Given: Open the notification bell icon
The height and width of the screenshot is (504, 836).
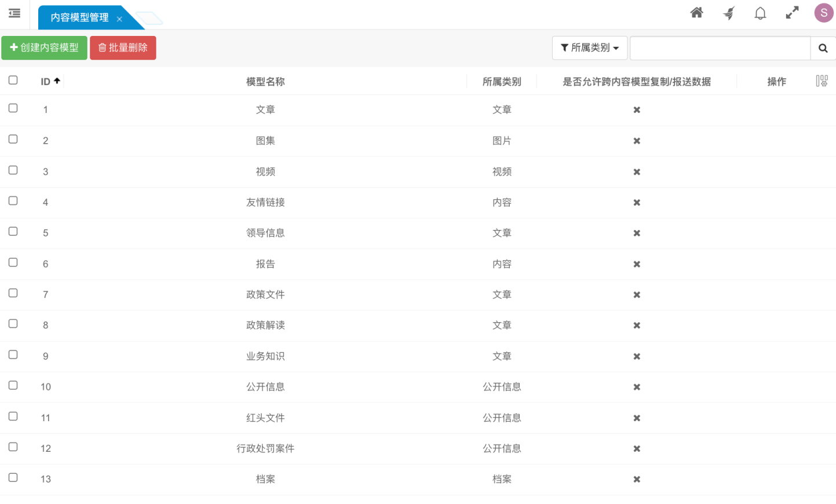Looking at the screenshot, I should [760, 13].
